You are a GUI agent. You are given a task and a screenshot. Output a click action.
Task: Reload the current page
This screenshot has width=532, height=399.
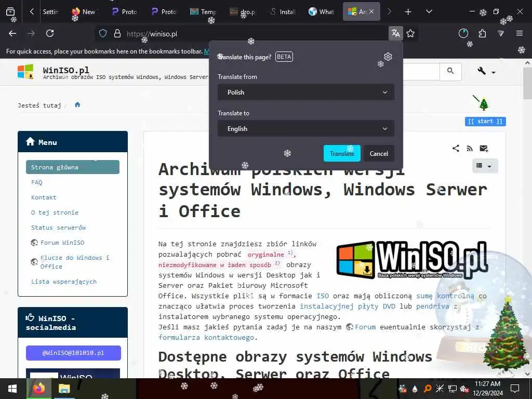click(50, 33)
